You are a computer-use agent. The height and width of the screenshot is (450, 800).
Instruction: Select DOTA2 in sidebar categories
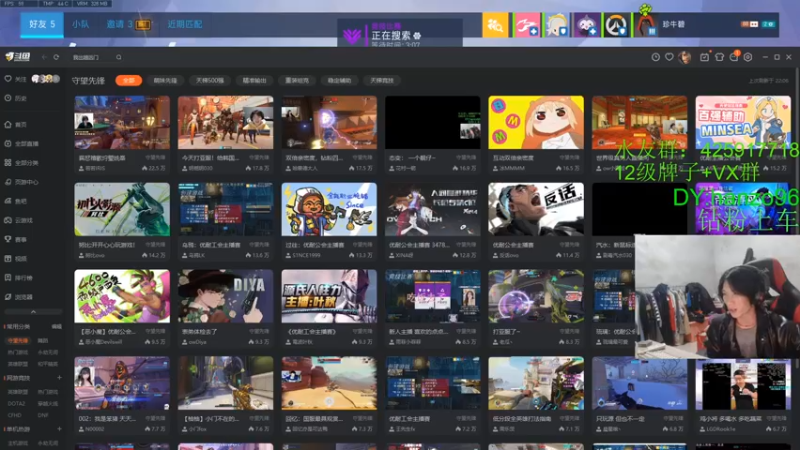[16, 404]
